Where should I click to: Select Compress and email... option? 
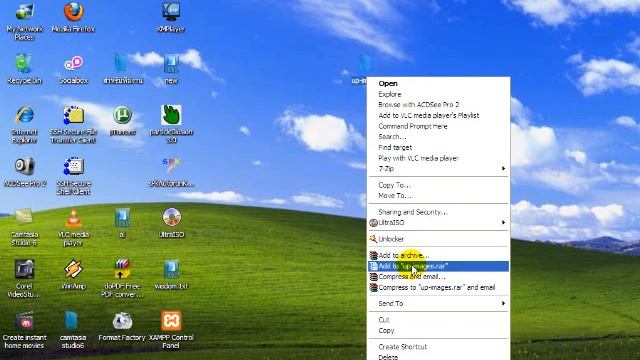[x=439, y=276]
